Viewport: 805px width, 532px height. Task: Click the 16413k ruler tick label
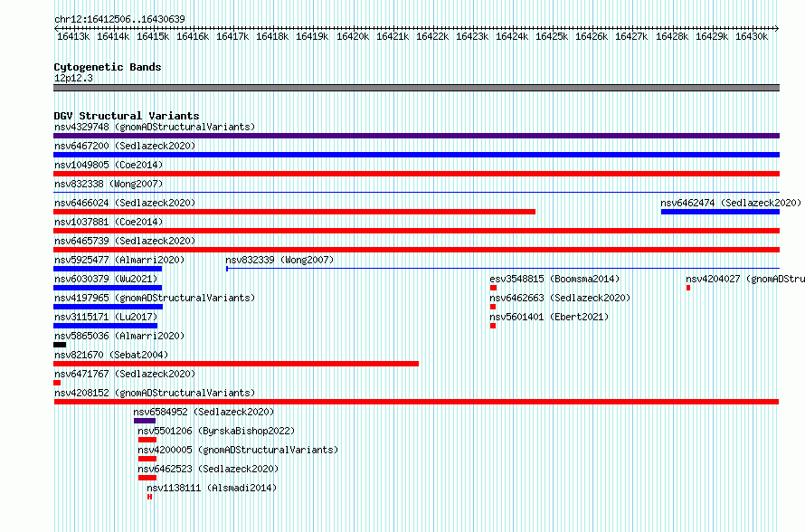pos(73,36)
